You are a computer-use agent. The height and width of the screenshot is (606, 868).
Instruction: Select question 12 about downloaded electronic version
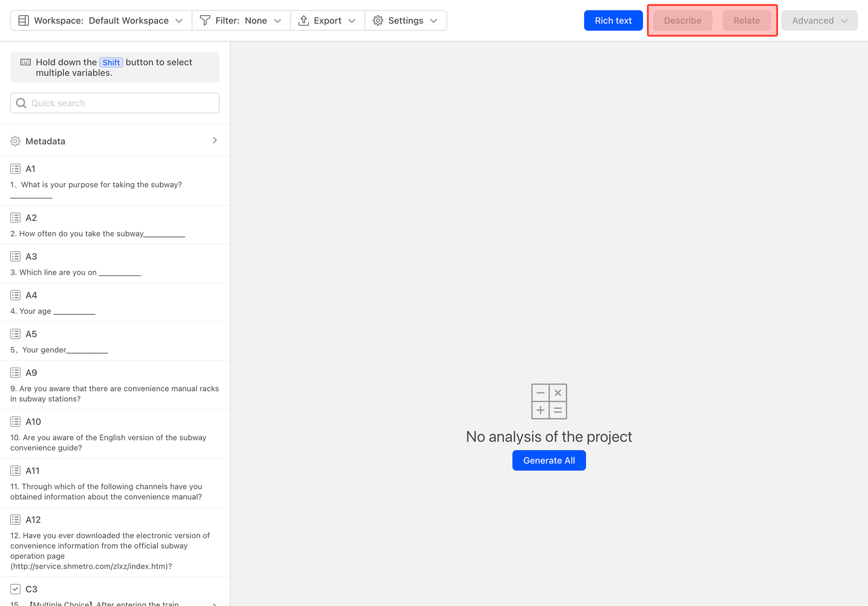pyautogui.click(x=115, y=542)
